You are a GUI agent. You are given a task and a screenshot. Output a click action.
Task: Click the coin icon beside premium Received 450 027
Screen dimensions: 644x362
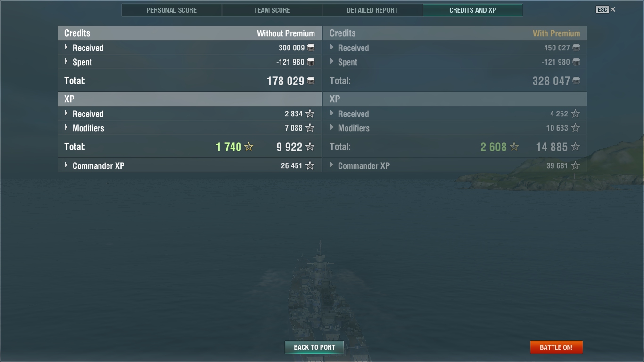pyautogui.click(x=576, y=48)
